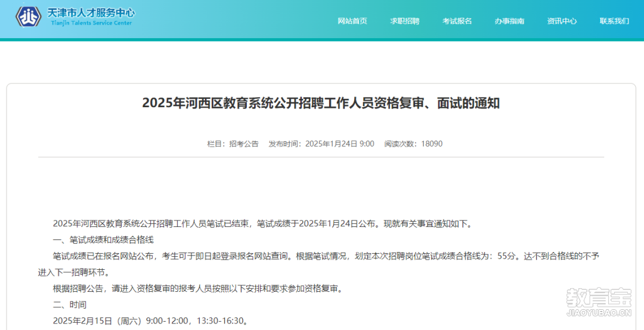Open the 办事指南 menu item
The height and width of the screenshot is (330, 644).
tap(509, 21)
